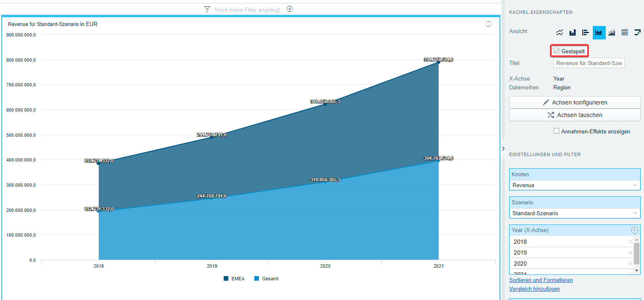
Task: Click Achsen konfigurieren button
Action: (x=574, y=102)
